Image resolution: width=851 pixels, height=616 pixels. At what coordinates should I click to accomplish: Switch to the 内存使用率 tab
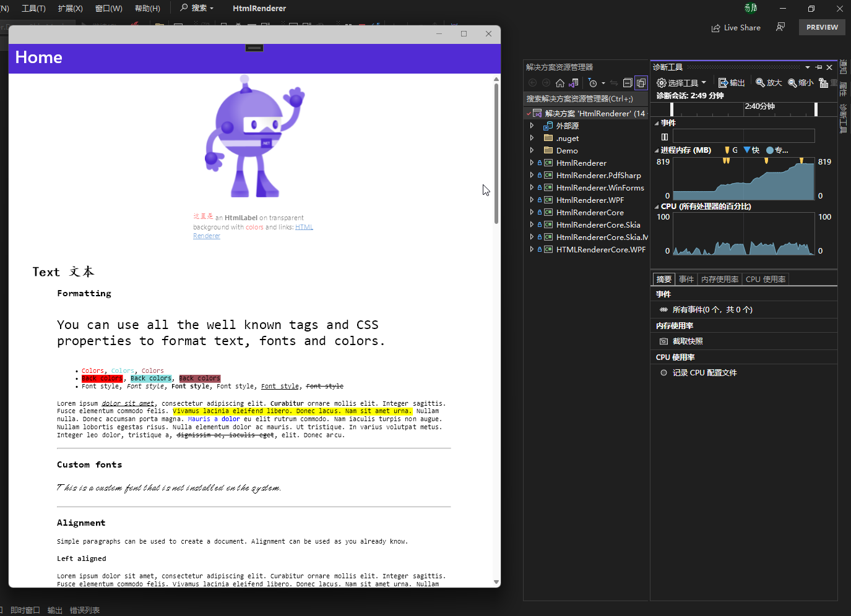click(x=720, y=280)
